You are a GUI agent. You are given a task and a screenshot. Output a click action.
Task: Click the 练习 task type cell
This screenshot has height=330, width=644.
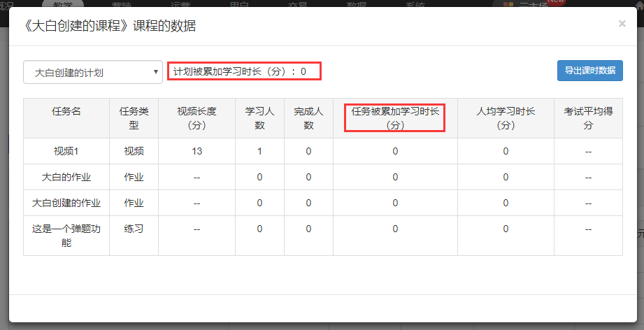tap(134, 229)
